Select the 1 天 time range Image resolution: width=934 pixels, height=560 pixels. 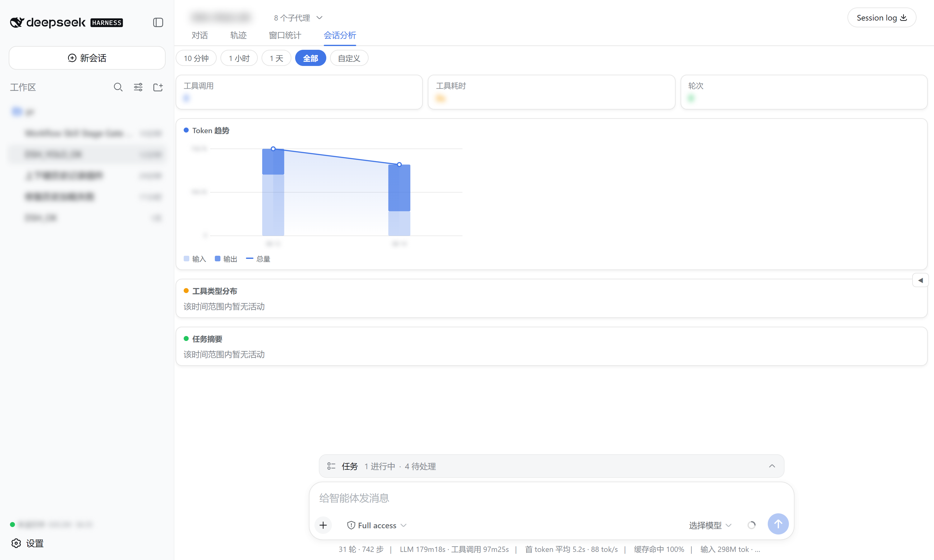coord(276,58)
